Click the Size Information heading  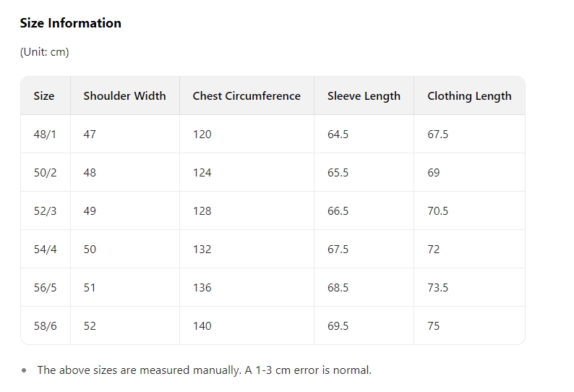tap(70, 23)
